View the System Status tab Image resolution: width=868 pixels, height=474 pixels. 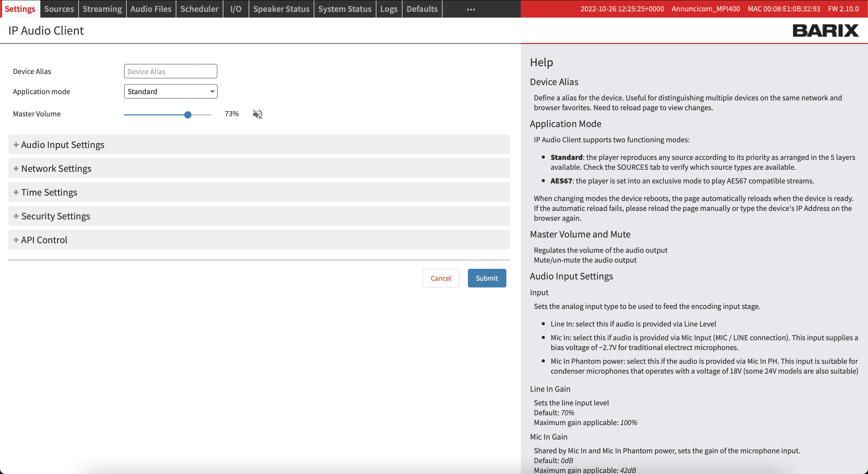345,9
